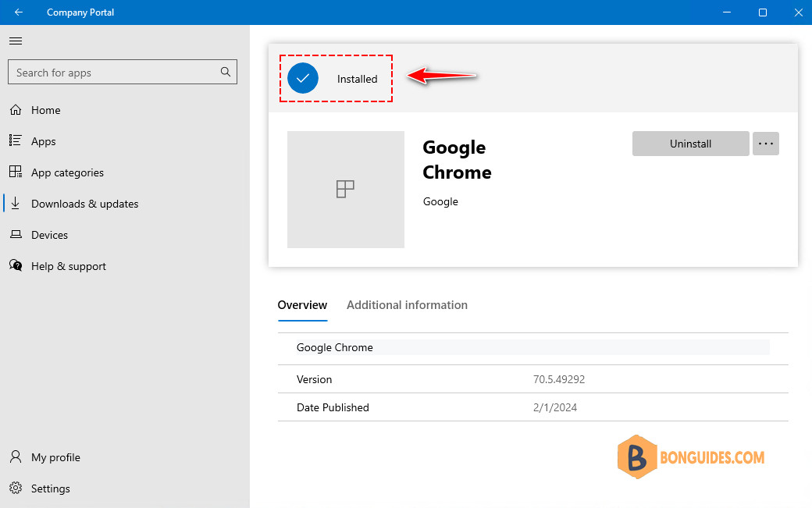The width and height of the screenshot is (812, 508).
Task: Open App categories in the sidebar
Action: click(x=124, y=172)
